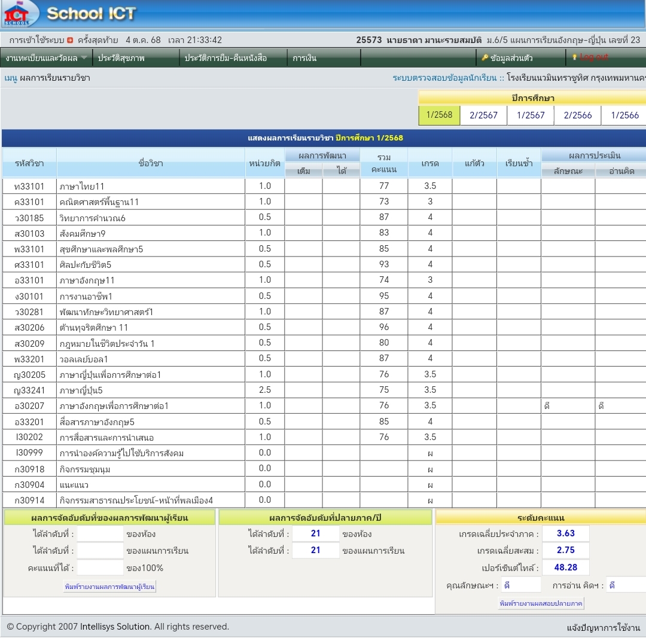Click the แจ้งปัญหาการใช้งาน link
This screenshot has width=646, height=644.
click(x=603, y=627)
